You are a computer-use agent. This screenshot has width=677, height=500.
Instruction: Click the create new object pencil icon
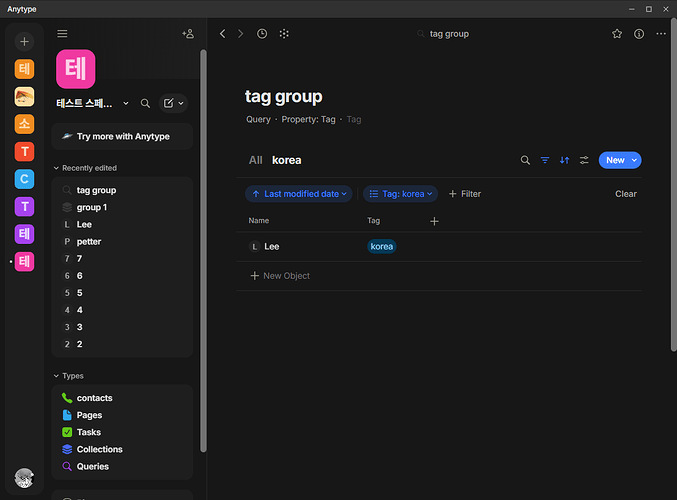pos(168,103)
